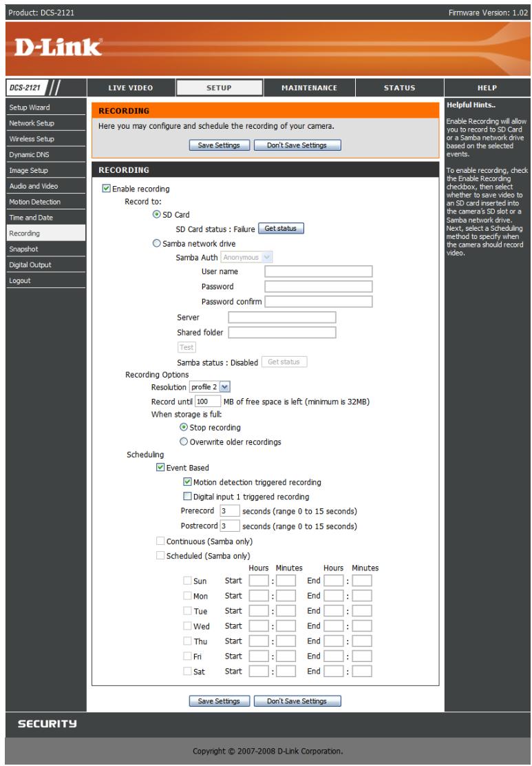Open Time and Date settings
Image resolution: width=532 pixels, height=766 pixels.
click(x=45, y=218)
